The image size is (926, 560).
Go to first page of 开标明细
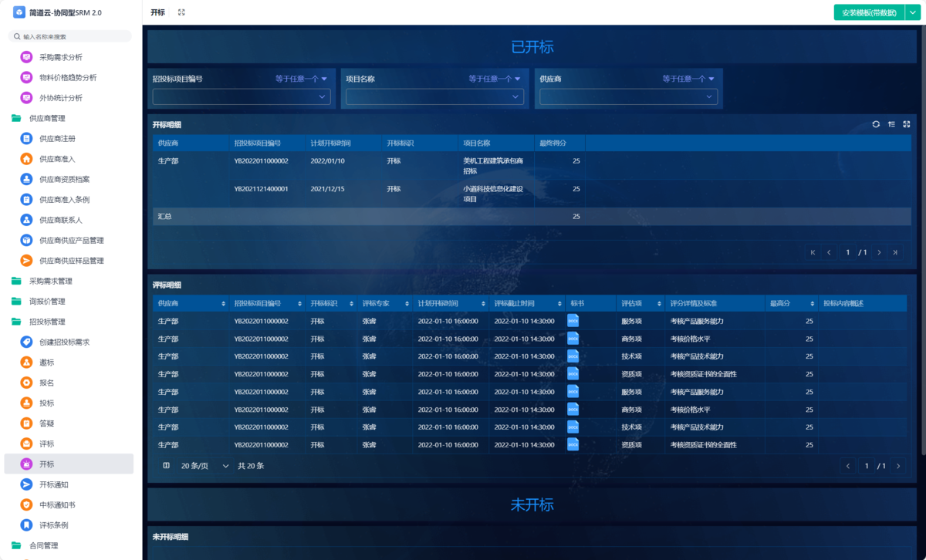click(x=813, y=252)
